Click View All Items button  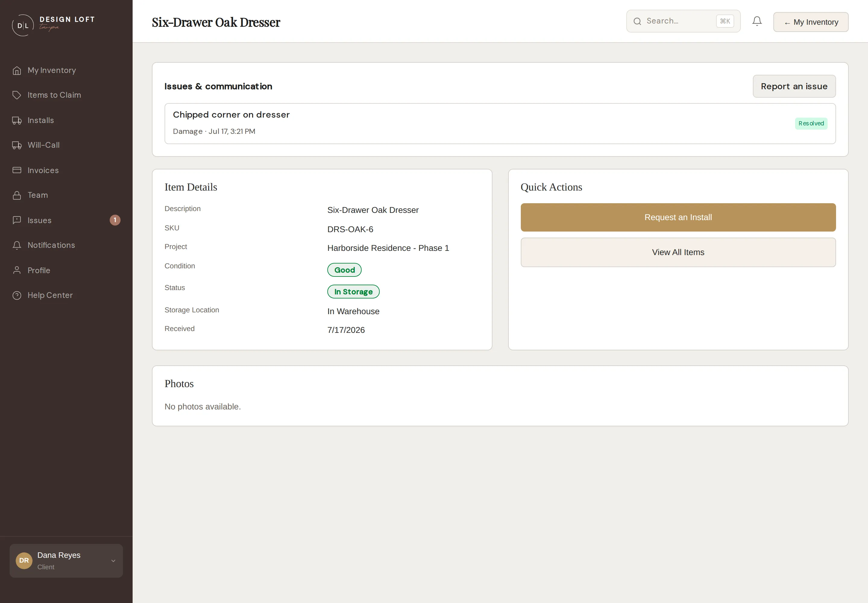678,252
